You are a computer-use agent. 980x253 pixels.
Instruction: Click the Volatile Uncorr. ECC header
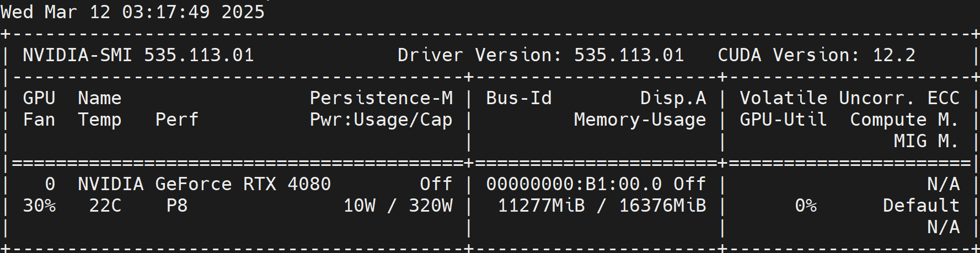pyautogui.click(x=849, y=98)
